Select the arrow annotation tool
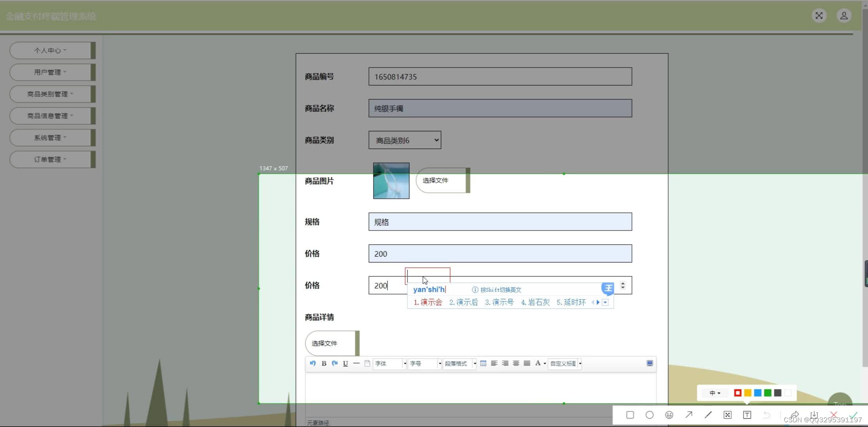 (689, 415)
